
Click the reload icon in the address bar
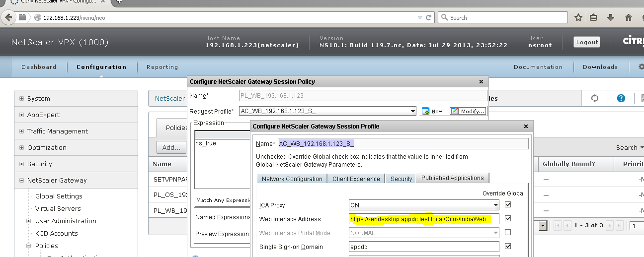point(429,17)
